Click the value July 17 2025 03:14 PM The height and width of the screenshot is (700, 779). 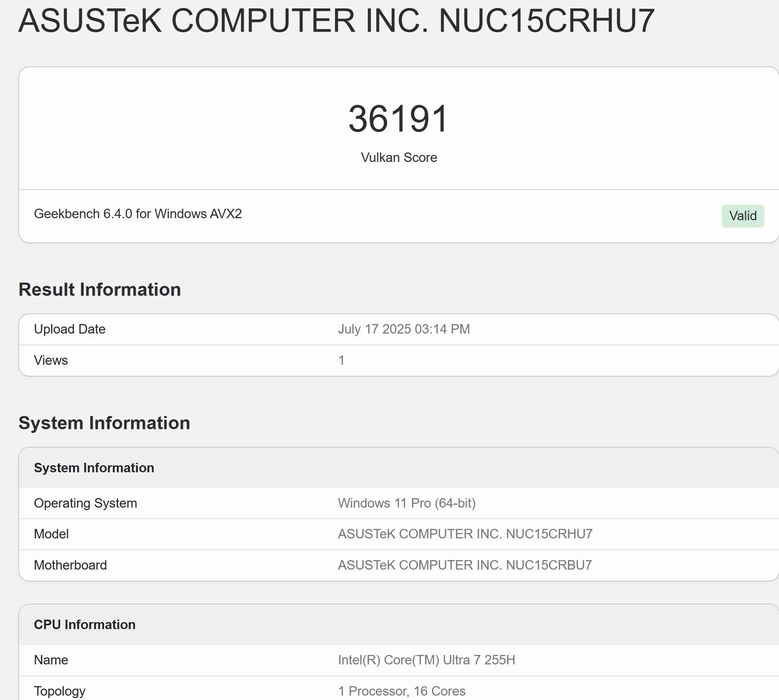pos(404,329)
